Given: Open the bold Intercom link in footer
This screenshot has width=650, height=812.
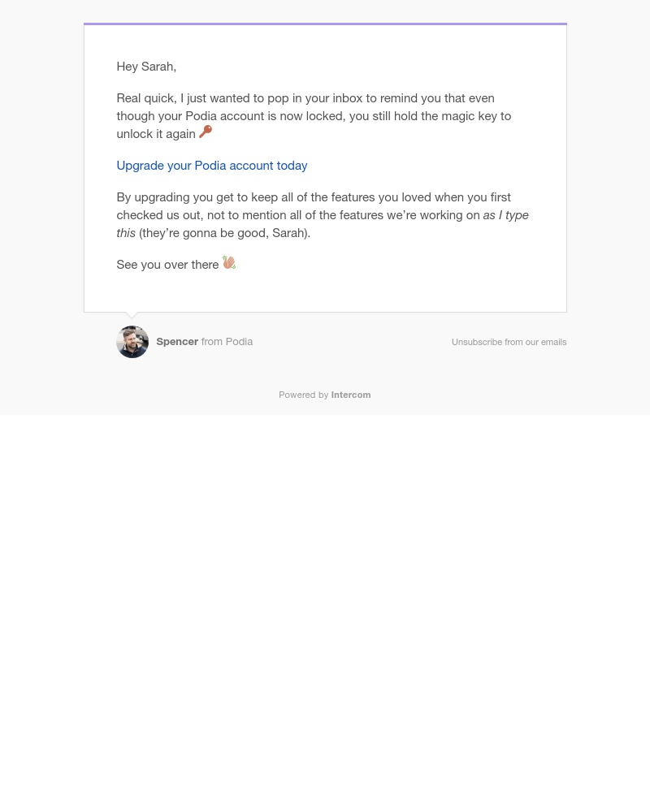Looking at the screenshot, I should click(351, 395).
